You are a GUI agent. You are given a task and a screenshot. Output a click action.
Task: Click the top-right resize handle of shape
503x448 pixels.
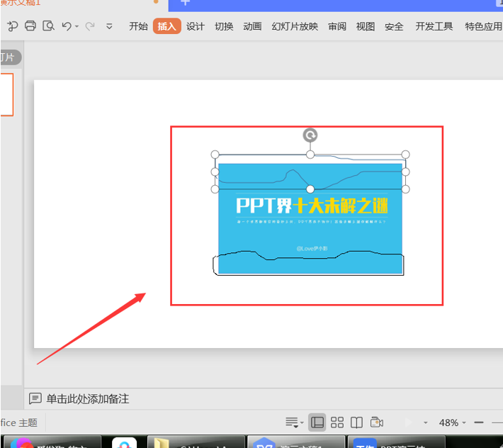point(405,155)
